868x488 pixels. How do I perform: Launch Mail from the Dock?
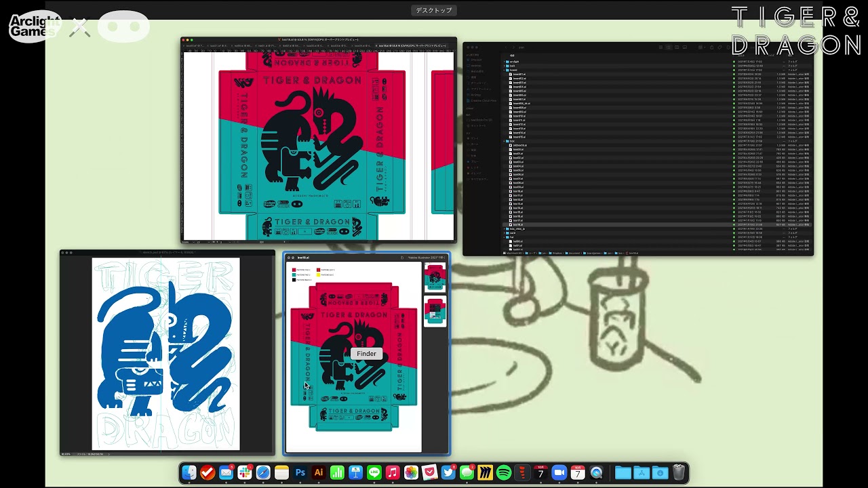226,472
